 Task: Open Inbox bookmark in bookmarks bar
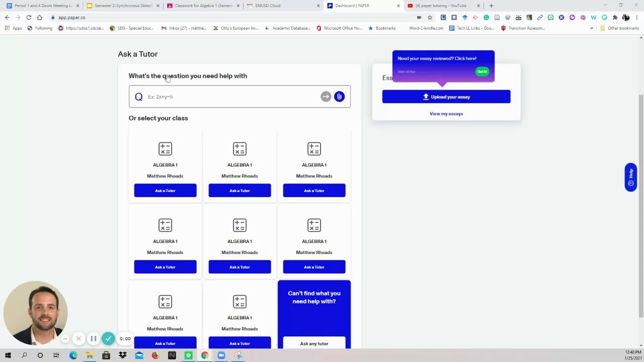coord(184,28)
